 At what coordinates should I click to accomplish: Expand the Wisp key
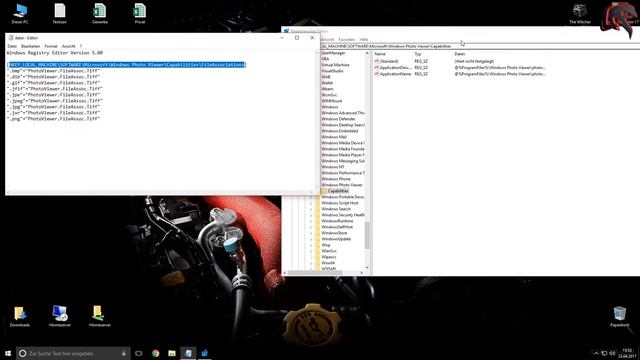tap(311, 245)
